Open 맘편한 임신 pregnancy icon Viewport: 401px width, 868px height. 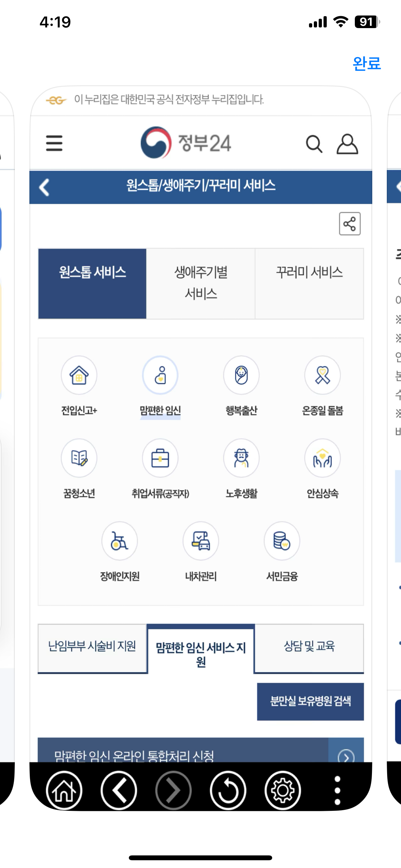[160, 375]
